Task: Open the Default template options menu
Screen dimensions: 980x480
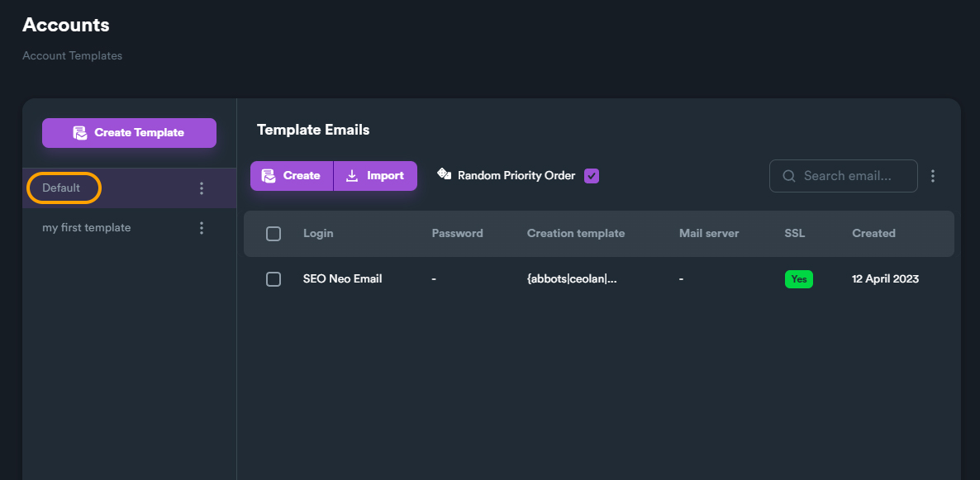Action: coord(202,188)
